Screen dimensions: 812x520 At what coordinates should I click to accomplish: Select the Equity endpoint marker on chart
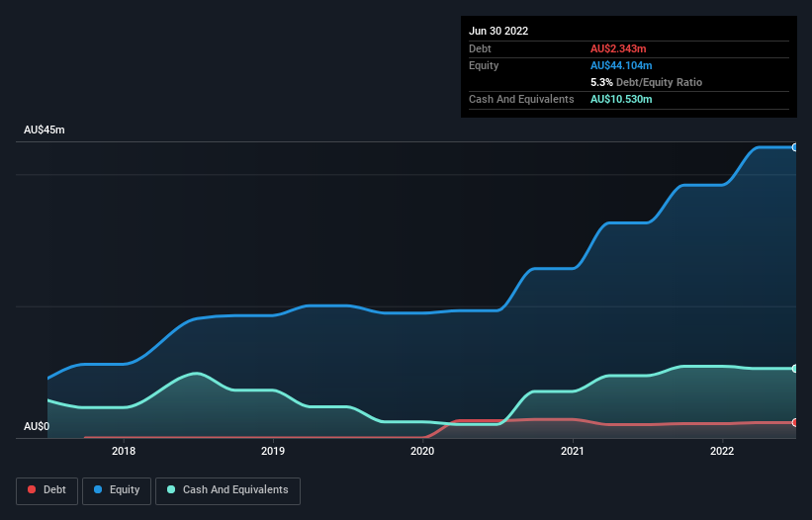pyautogui.click(x=794, y=147)
